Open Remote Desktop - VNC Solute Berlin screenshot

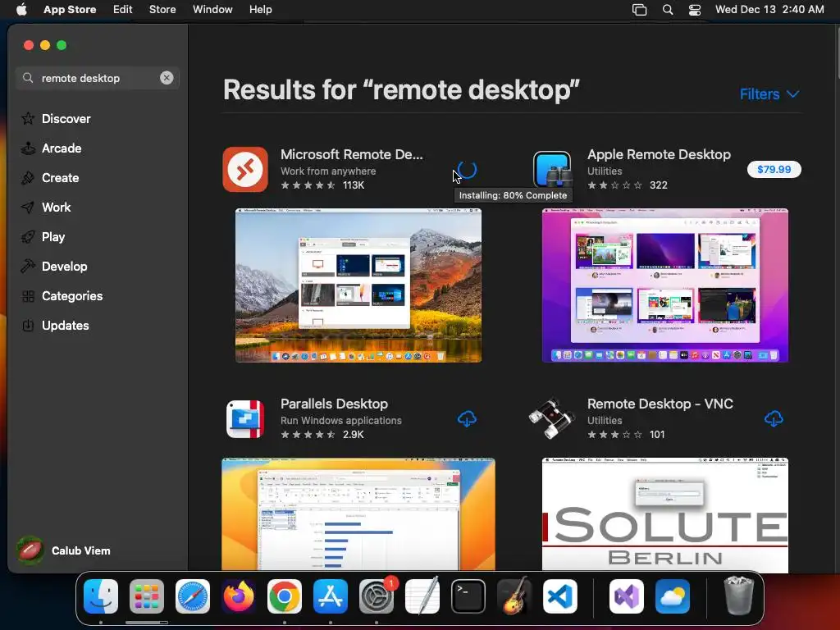(x=664, y=514)
